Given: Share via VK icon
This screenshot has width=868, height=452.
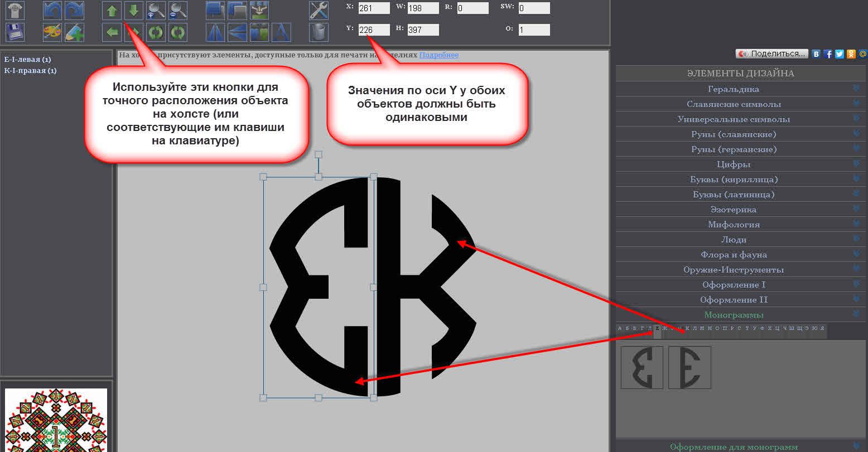Looking at the screenshot, I should pos(817,54).
